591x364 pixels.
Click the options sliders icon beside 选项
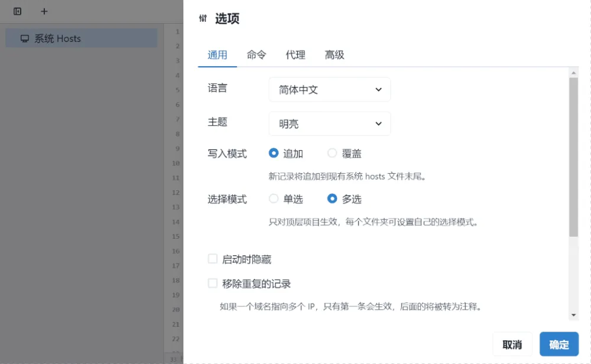coord(203,18)
